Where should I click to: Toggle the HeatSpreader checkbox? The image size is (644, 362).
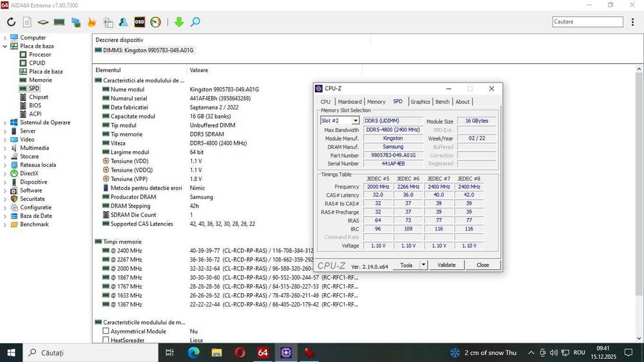click(106, 340)
